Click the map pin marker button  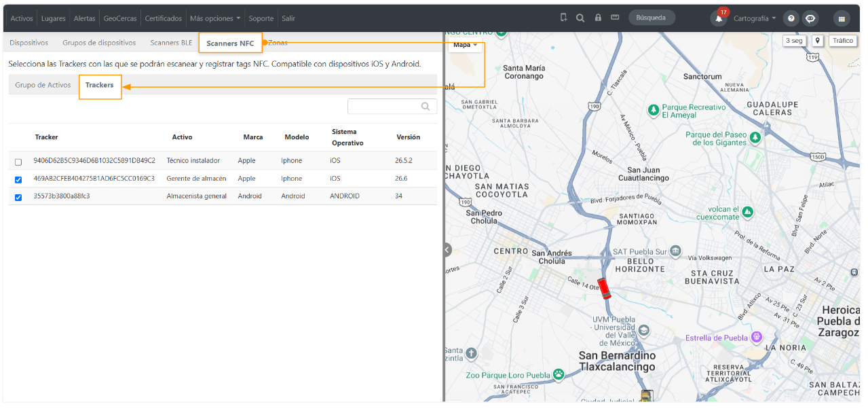click(817, 41)
